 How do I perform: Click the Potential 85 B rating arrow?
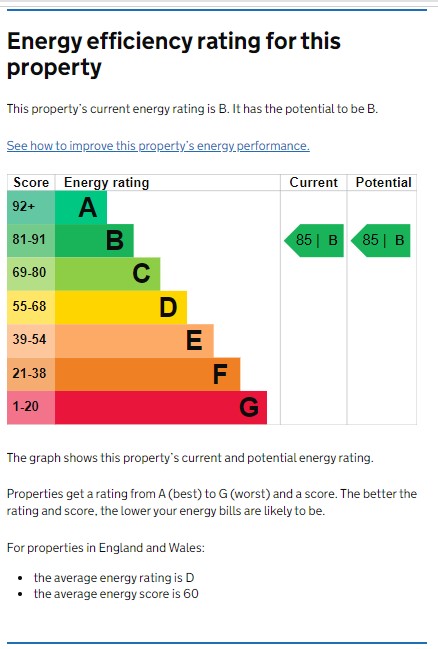[x=380, y=240]
